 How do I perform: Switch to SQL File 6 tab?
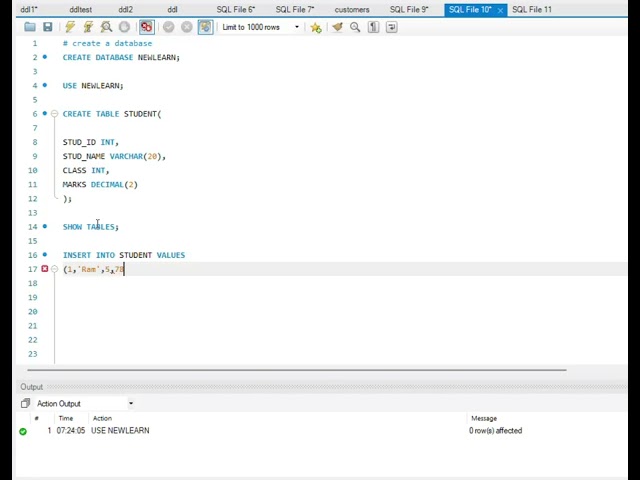[x=236, y=9]
